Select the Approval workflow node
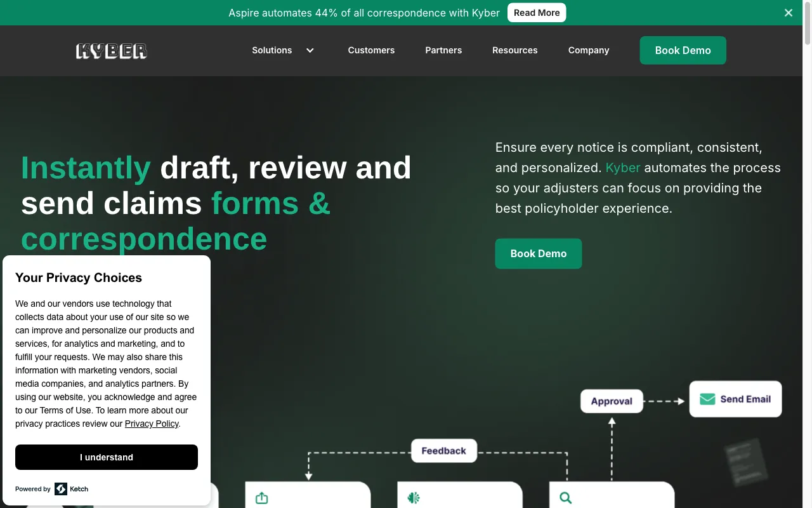Viewport: 812px width, 508px height. point(612,401)
